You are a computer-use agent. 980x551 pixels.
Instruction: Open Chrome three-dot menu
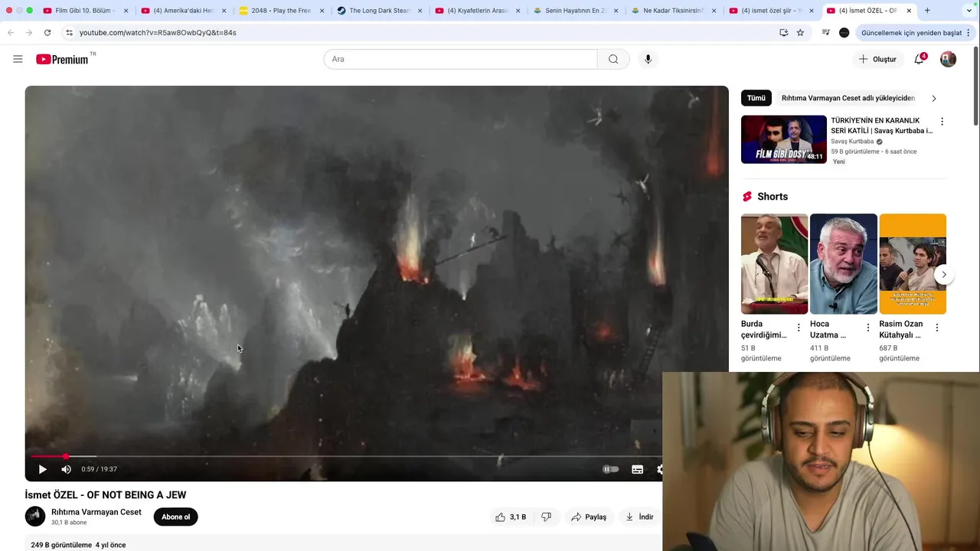pyautogui.click(x=969, y=33)
